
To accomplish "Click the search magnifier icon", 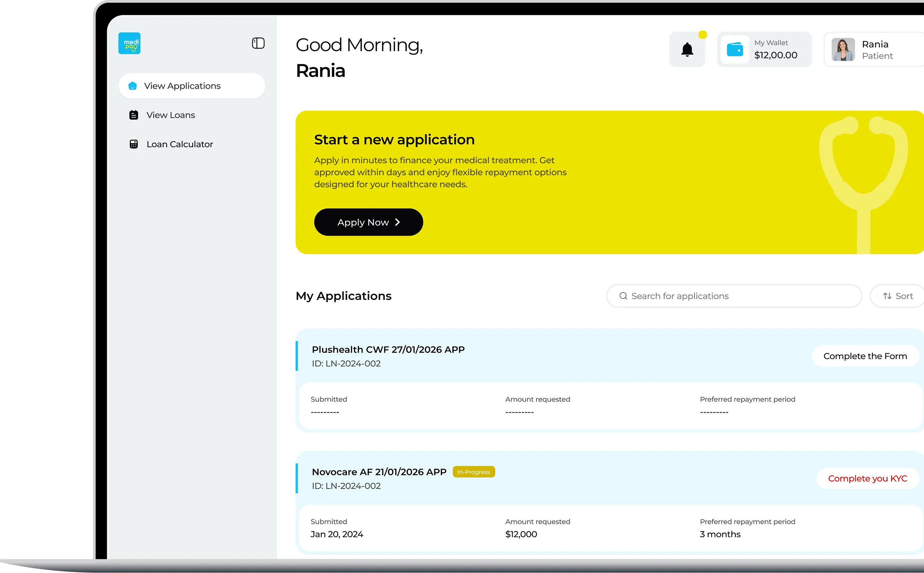I will click(x=623, y=296).
